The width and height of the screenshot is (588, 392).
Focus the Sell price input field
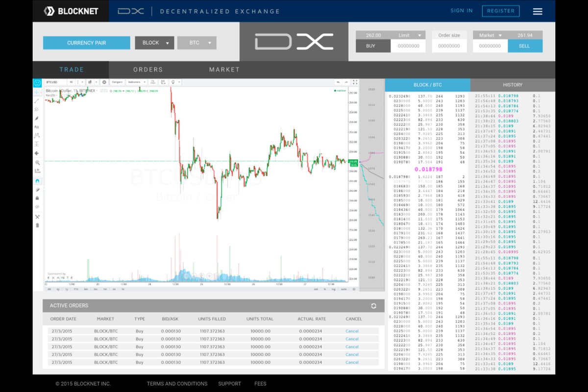tap(490, 46)
